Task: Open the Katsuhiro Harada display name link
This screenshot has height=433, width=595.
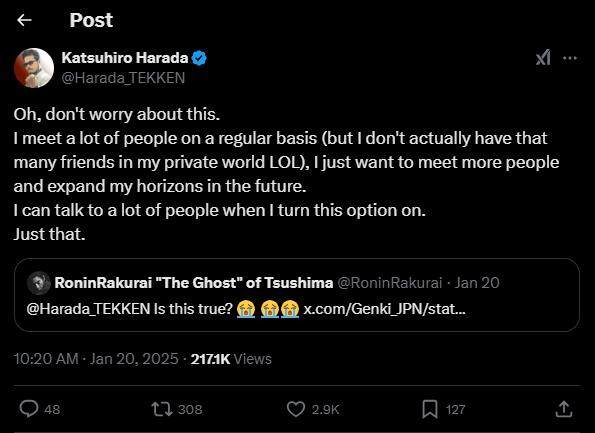Action: tap(125, 58)
